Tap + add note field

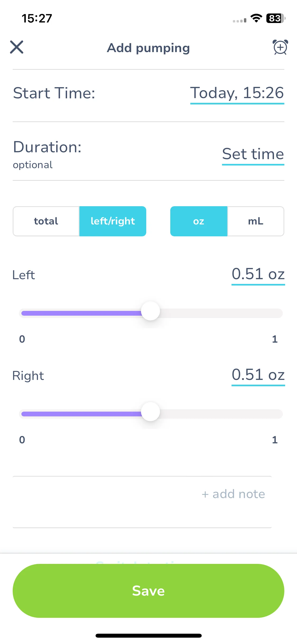pyautogui.click(x=142, y=502)
